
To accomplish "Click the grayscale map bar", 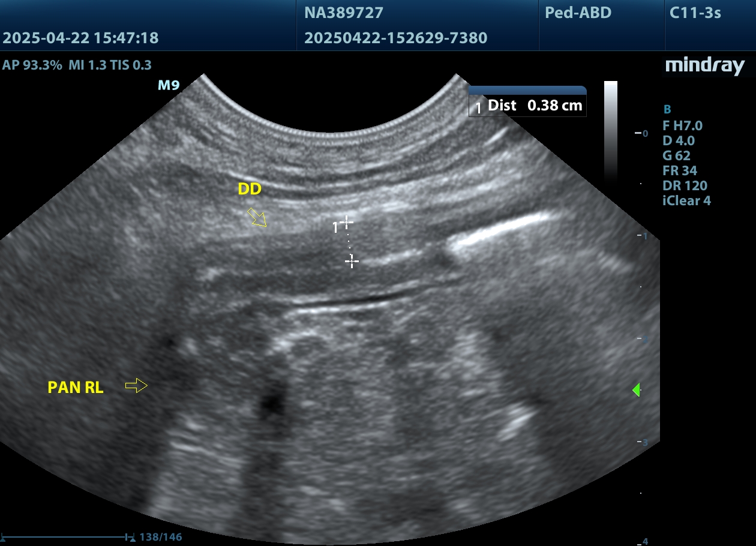I will (x=610, y=131).
